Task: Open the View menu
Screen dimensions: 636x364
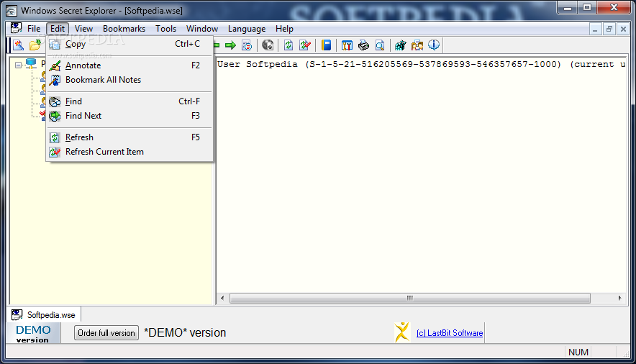Action: (83, 29)
